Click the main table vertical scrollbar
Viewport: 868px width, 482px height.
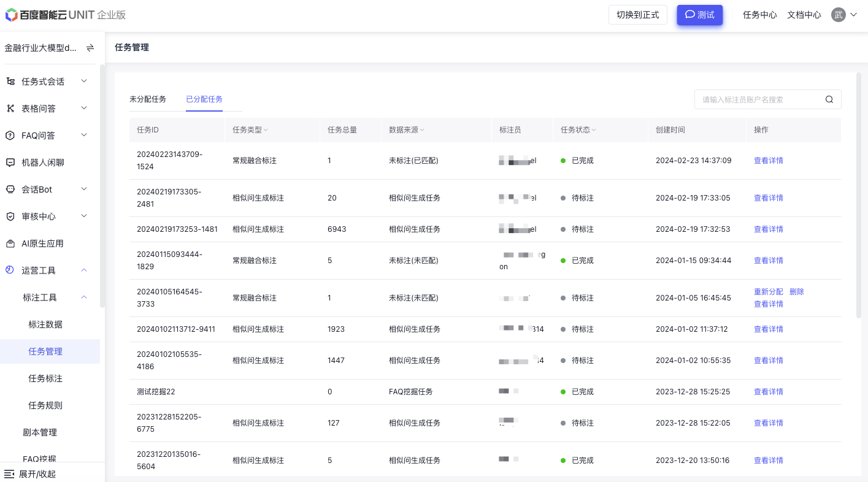[x=859, y=195]
